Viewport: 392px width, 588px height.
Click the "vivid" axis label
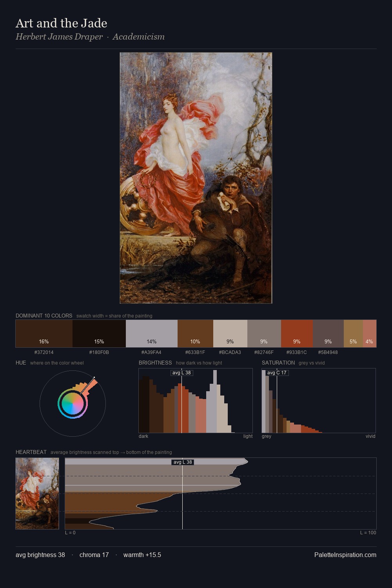[x=370, y=436]
